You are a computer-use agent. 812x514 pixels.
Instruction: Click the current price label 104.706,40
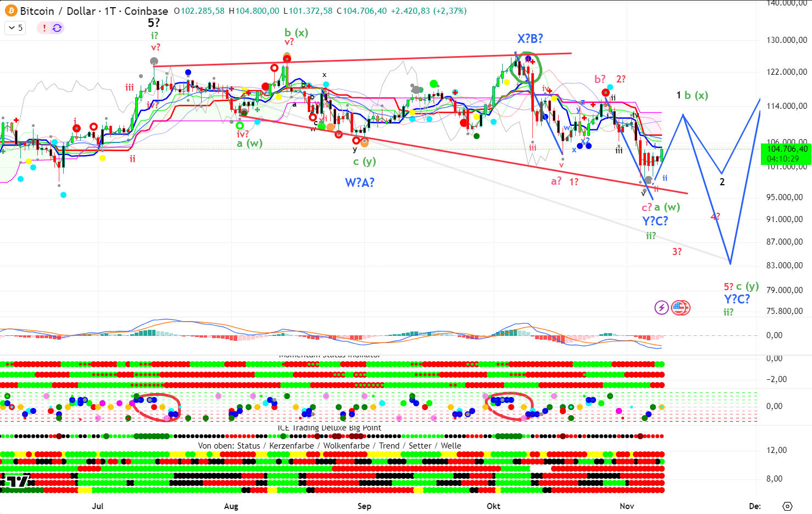pyautogui.click(x=787, y=149)
